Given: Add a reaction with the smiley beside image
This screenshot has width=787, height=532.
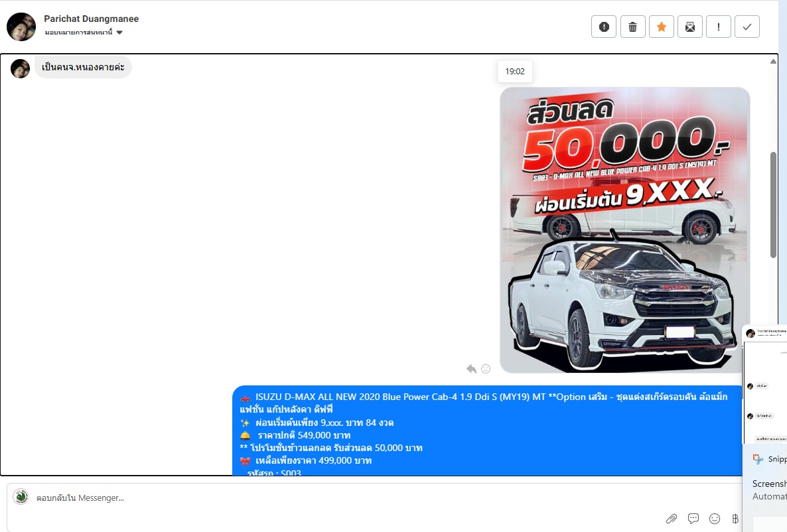Looking at the screenshot, I should (486, 369).
